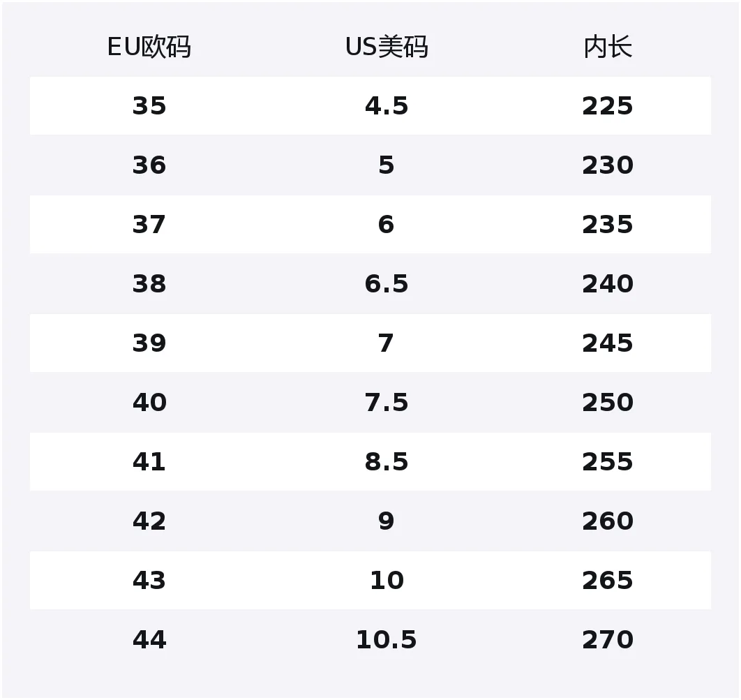Click US size 8.5 value
Image resolution: width=741 pixels, height=700 pixels.
[387, 462]
